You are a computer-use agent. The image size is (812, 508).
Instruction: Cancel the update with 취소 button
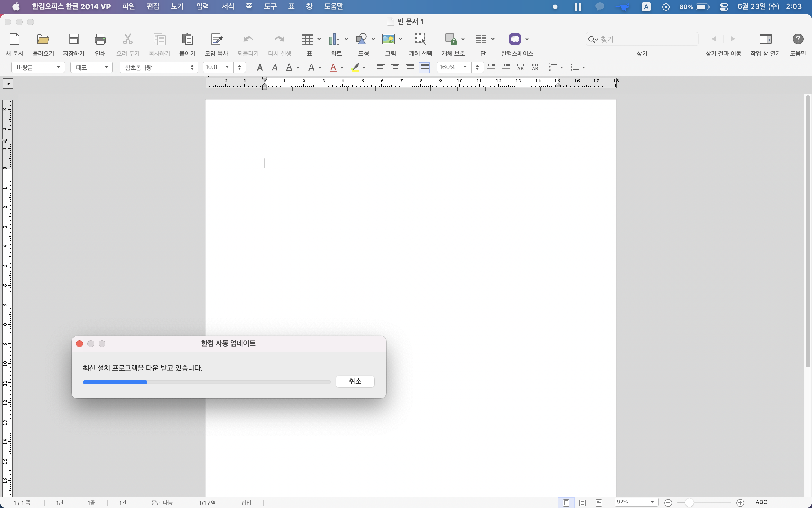pos(355,381)
